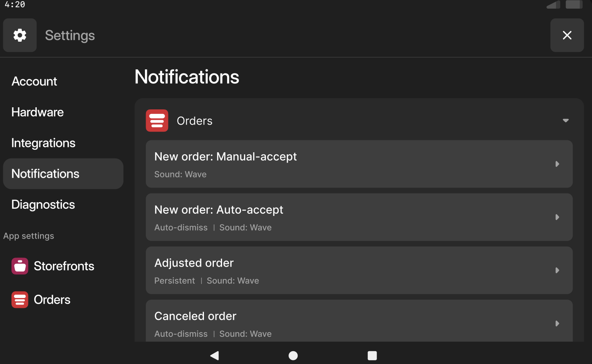Click the Orders icon in notifications header

click(157, 121)
